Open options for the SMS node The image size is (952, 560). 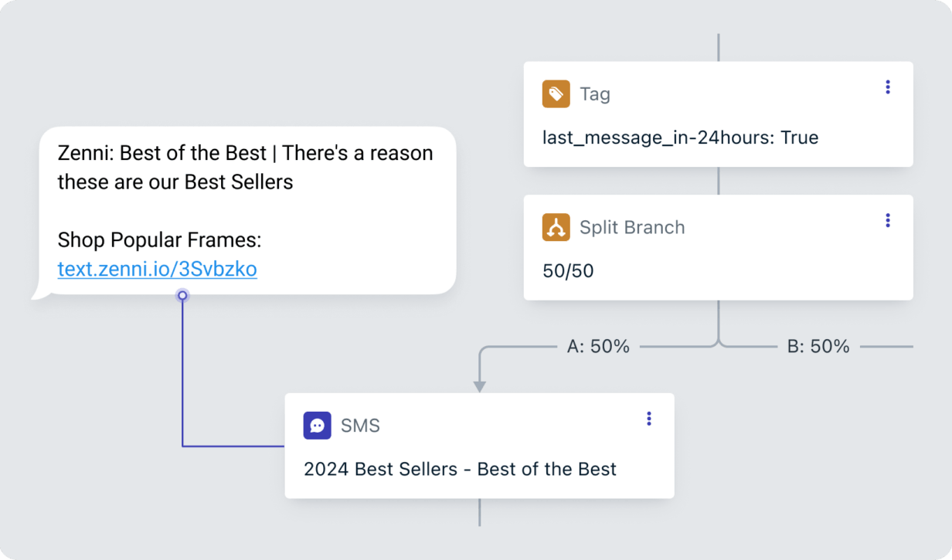pos(648,418)
